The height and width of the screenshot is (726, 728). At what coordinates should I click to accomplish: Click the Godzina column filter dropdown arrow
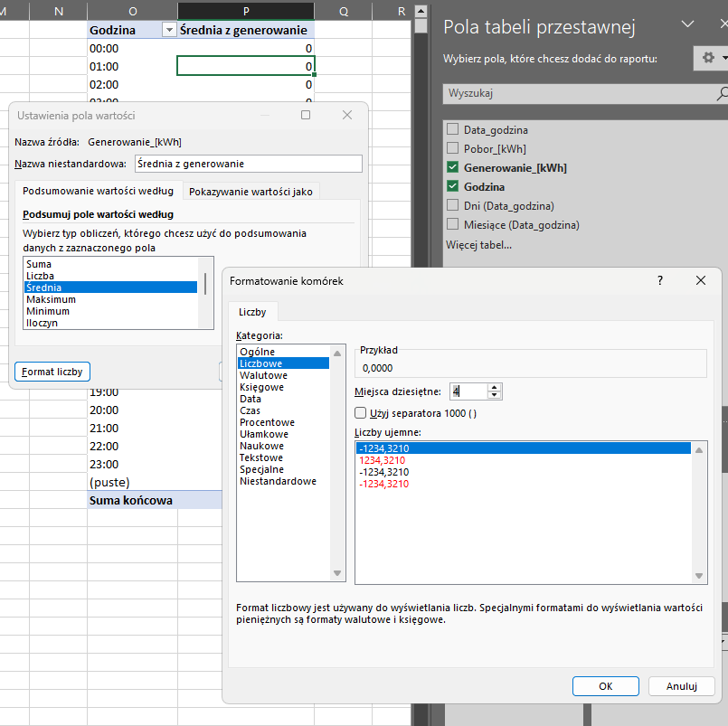167,31
